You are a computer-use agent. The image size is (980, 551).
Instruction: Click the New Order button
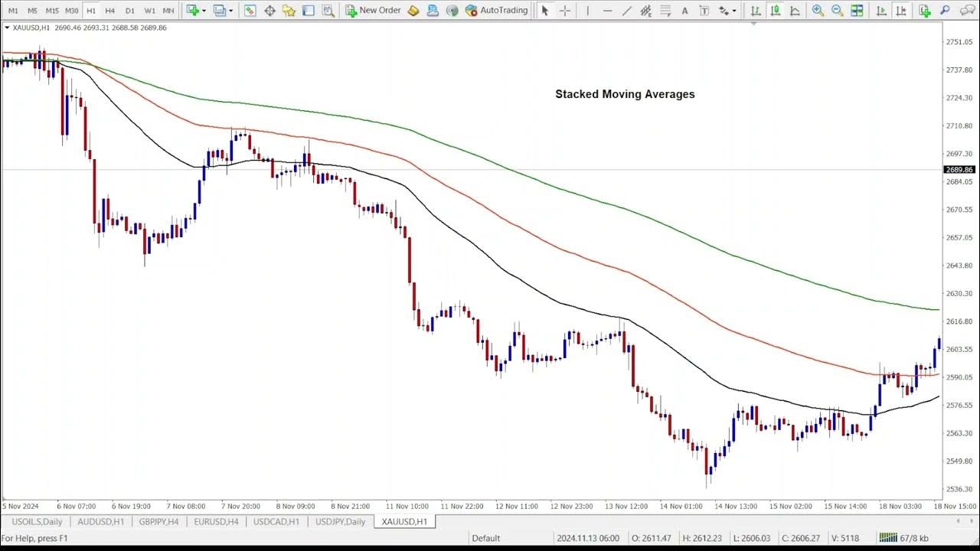point(373,10)
